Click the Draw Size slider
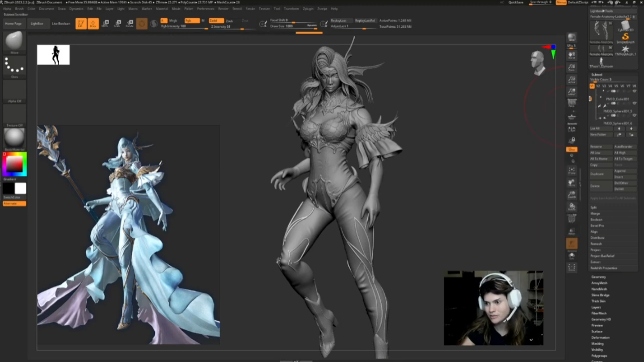 click(293, 26)
